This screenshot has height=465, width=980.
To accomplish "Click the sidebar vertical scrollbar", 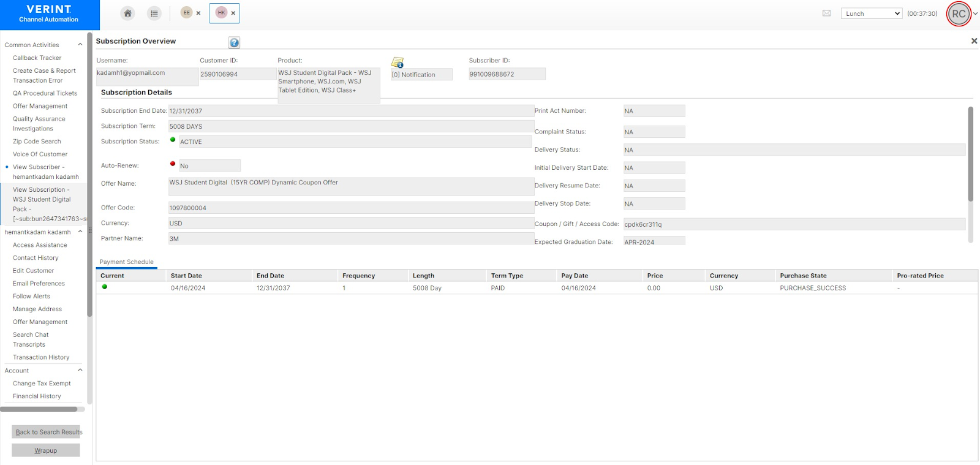I will click(x=89, y=175).
